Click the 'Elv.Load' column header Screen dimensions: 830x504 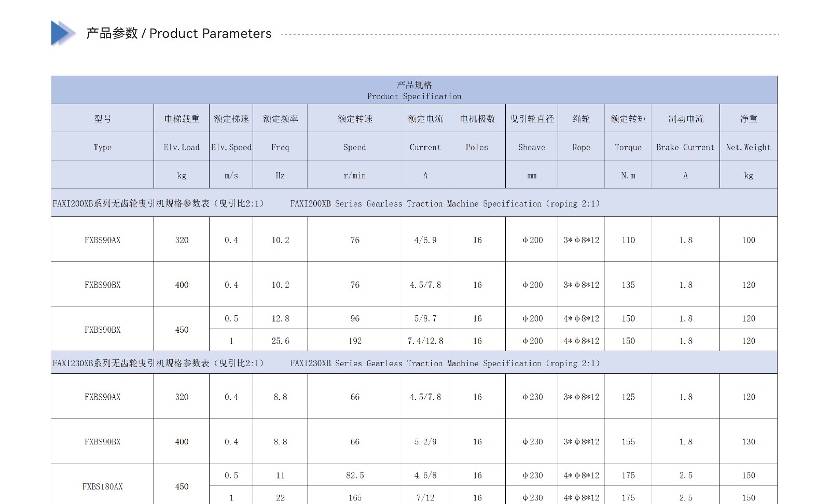pos(182,147)
